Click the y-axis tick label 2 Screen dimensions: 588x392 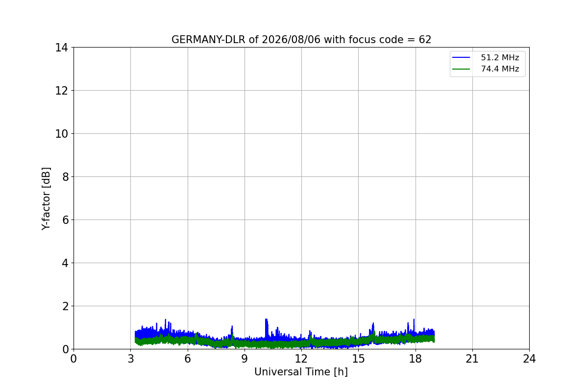coord(65,306)
